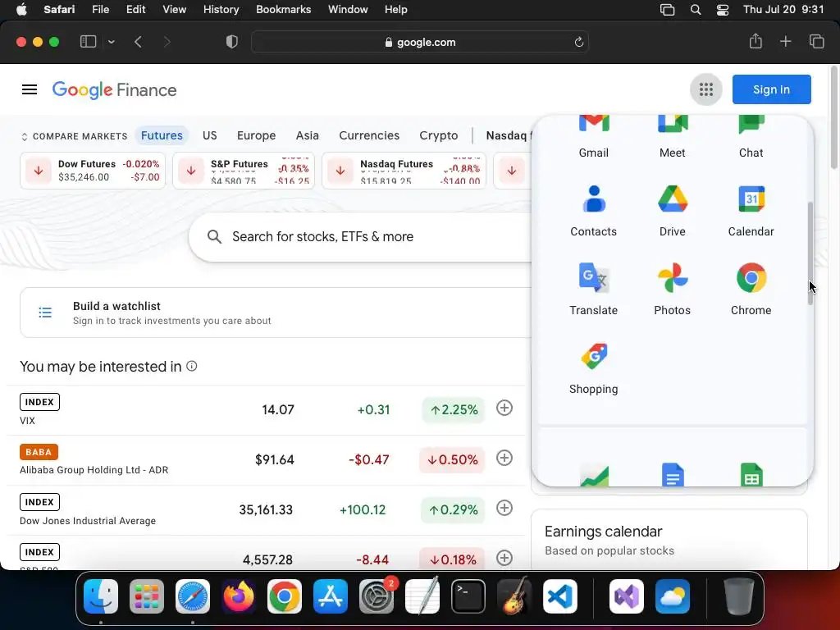Screen dimensions: 840x630
Task: Open Spotlight search in menu bar
Action: [696, 10]
